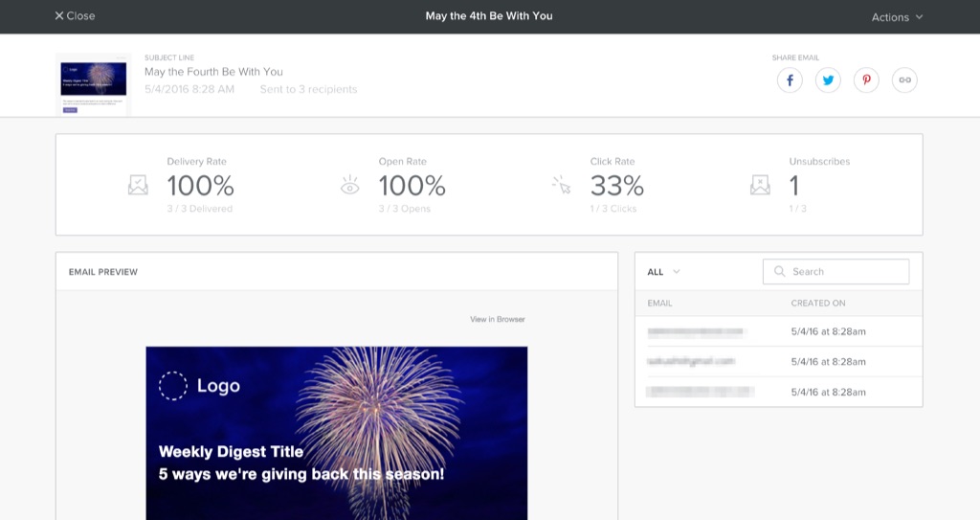980x520 pixels.
Task: Expand the ALL recipients filter dropdown
Action: coord(664,272)
